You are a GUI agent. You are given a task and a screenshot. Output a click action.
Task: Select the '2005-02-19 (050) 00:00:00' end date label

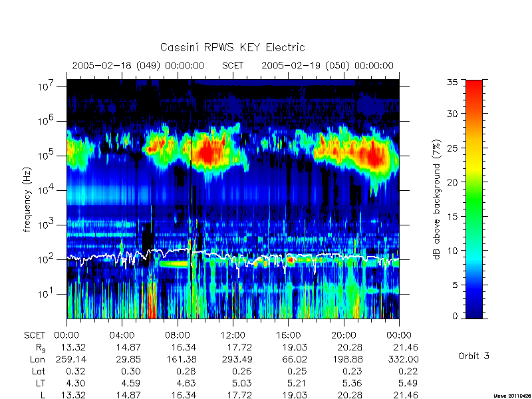click(327, 65)
